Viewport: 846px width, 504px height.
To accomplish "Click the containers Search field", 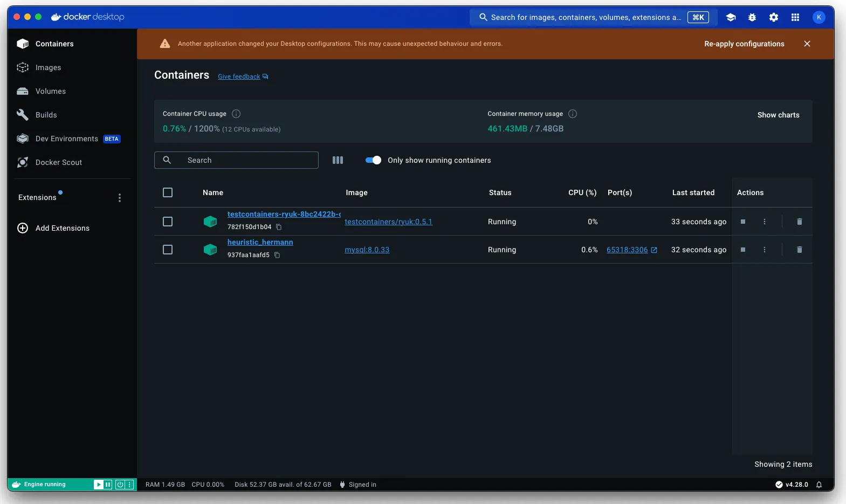I will 236,160.
